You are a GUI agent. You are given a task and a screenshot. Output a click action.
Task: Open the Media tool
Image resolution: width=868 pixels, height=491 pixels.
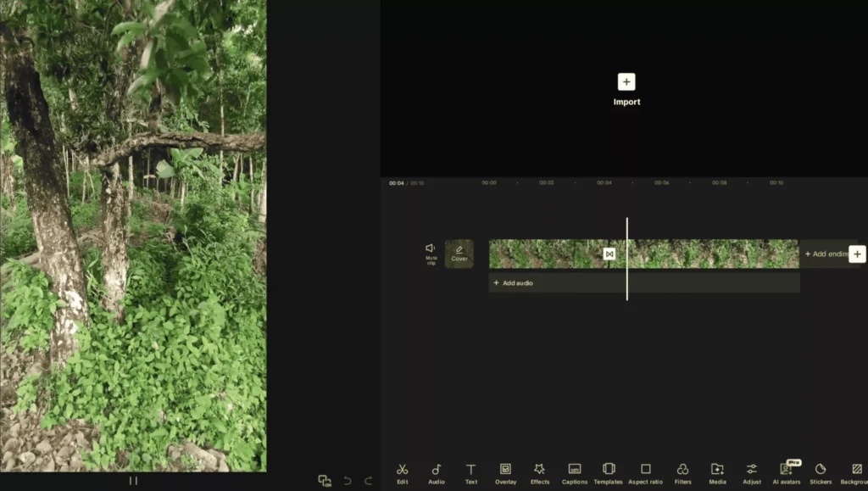[717, 472]
